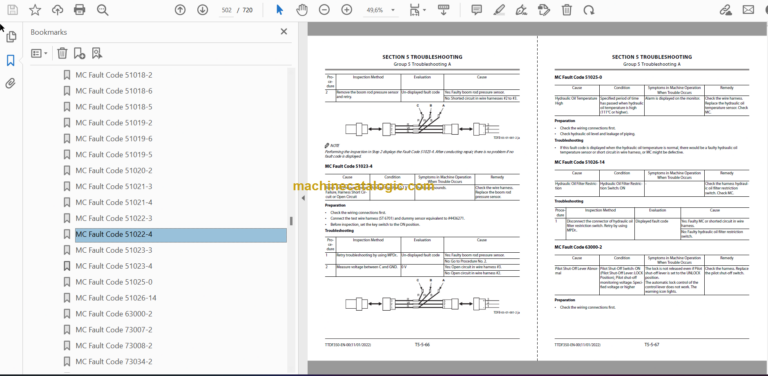
Task: Click the upload to cloud icon
Action: 57,10
